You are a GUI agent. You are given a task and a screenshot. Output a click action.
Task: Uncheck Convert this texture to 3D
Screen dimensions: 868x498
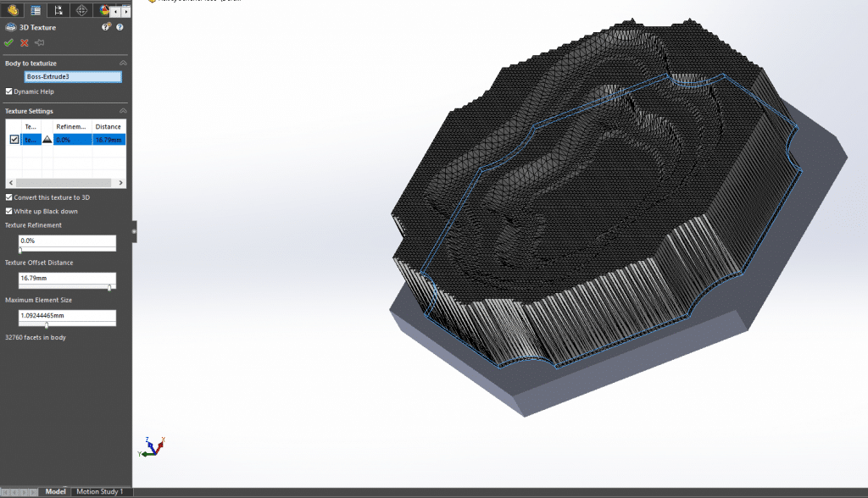[x=8, y=197]
